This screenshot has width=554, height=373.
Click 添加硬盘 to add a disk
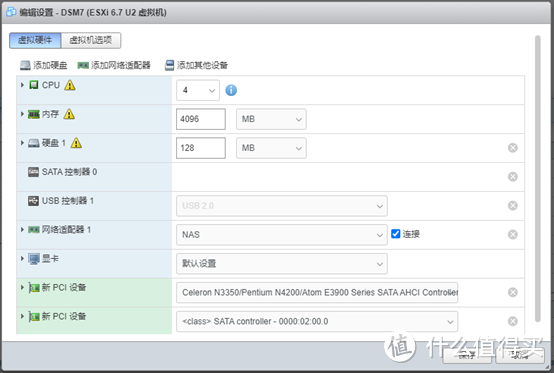pyautogui.click(x=44, y=65)
